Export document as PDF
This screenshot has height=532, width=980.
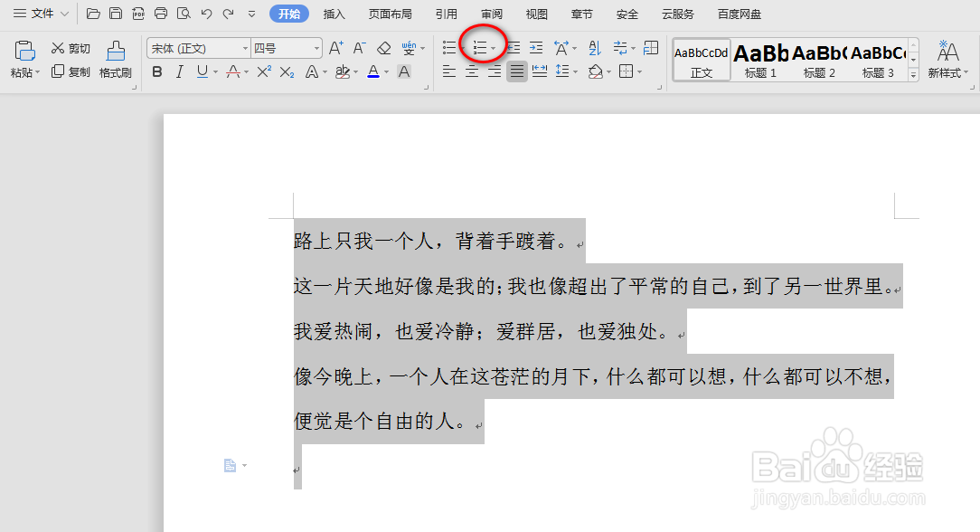[x=137, y=14]
